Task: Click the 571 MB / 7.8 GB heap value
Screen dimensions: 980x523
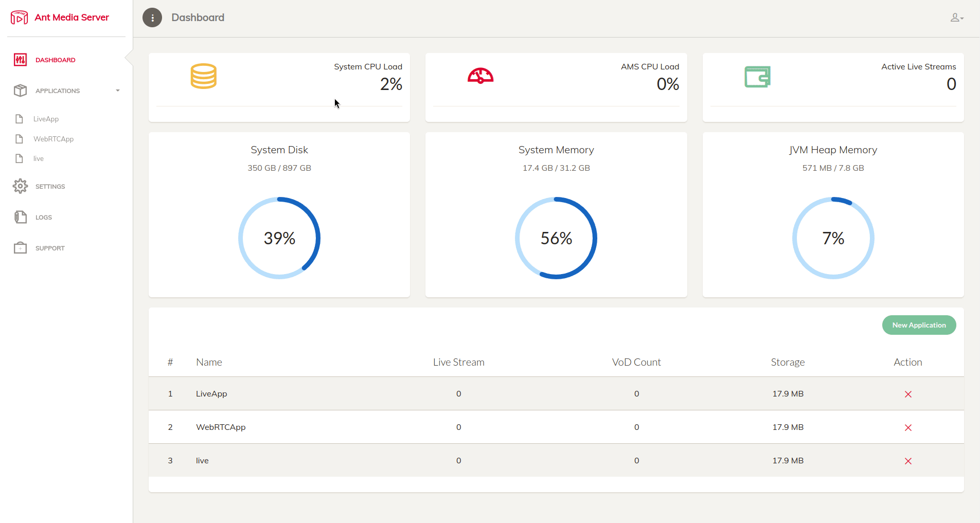Action: pyautogui.click(x=833, y=168)
